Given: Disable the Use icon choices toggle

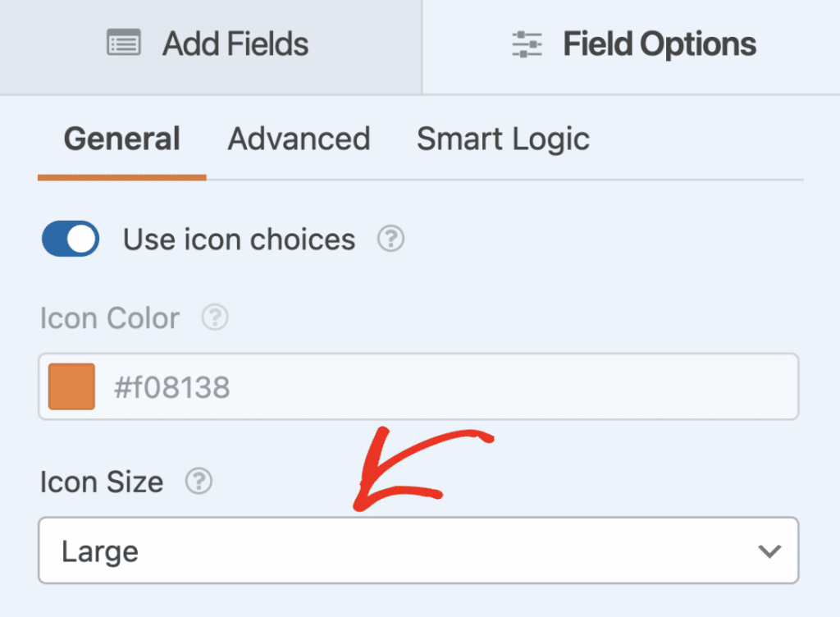Looking at the screenshot, I should (x=70, y=239).
